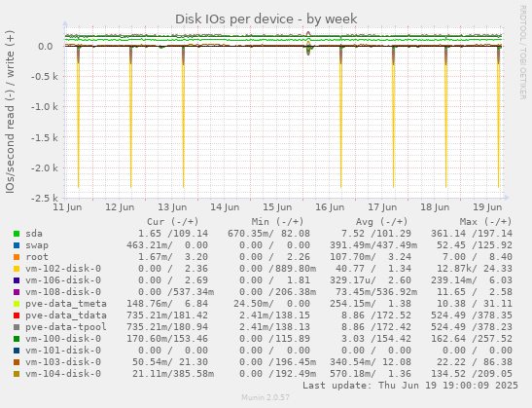Click vm-103-disk-0 cur value '50.54m/ 21.30'
The width and height of the screenshot is (532, 408).
point(170,362)
